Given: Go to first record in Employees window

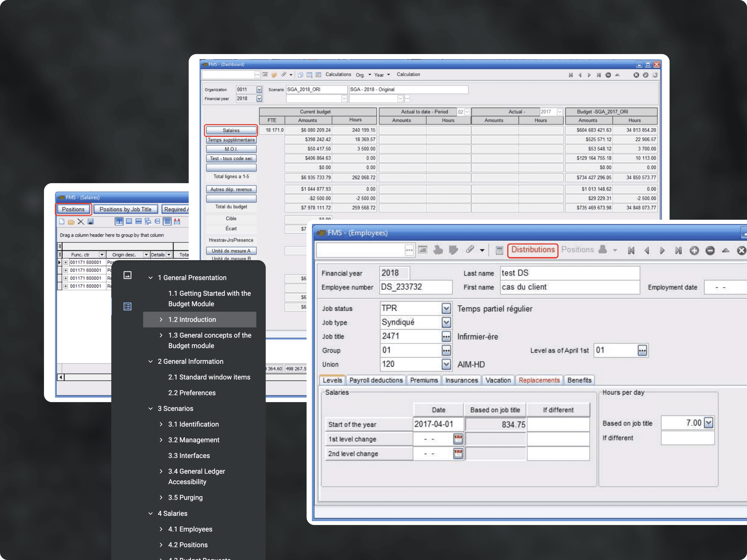Looking at the screenshot, I should (631, 250).
